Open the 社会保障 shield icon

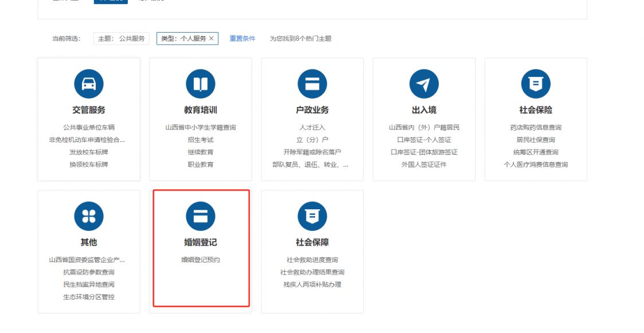click(x=312, y=217)
